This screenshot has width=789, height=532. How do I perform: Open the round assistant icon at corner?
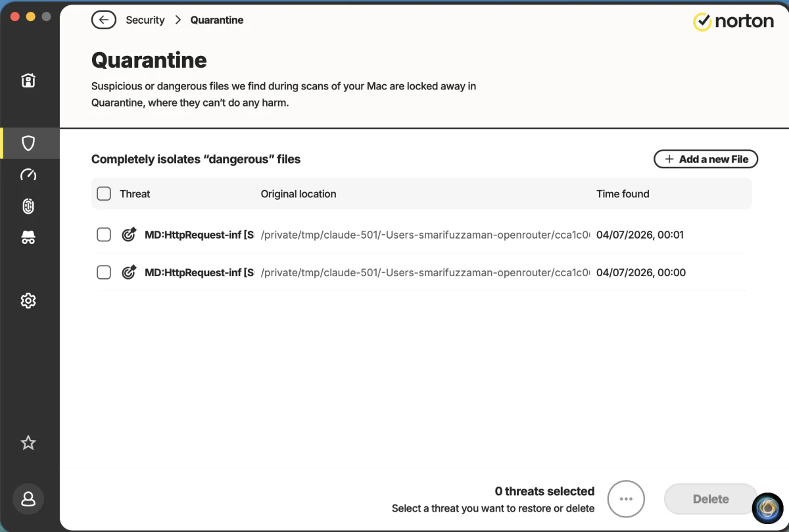[x=768, y=508]
